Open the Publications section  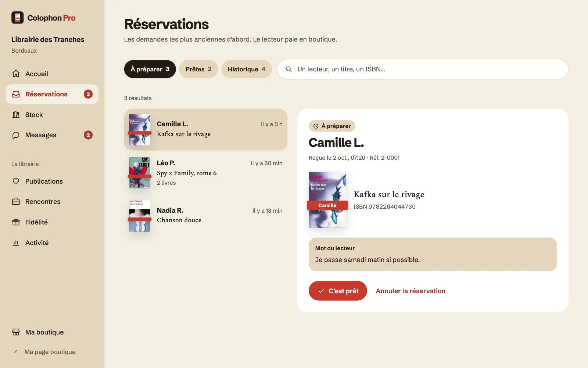[52, 181]
